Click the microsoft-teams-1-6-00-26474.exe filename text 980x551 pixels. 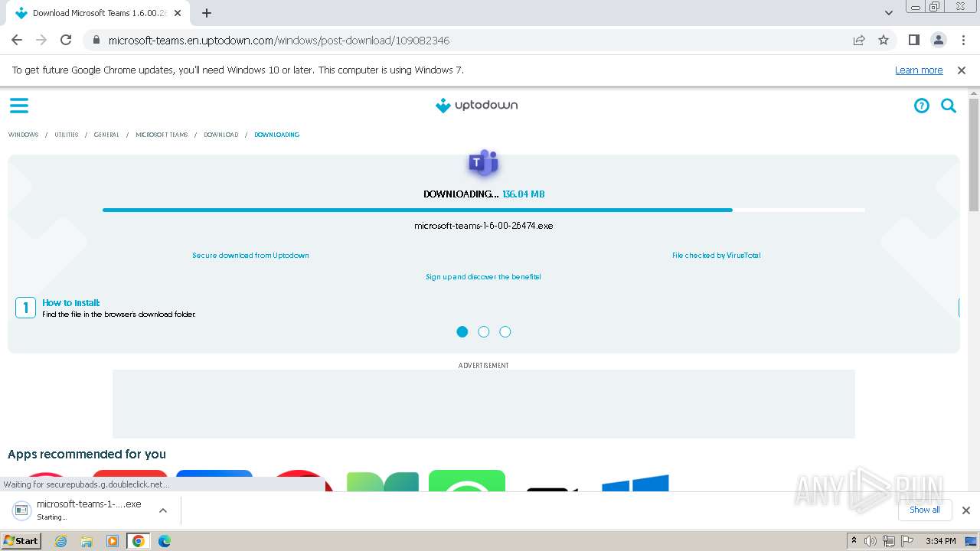pos(483,226)
